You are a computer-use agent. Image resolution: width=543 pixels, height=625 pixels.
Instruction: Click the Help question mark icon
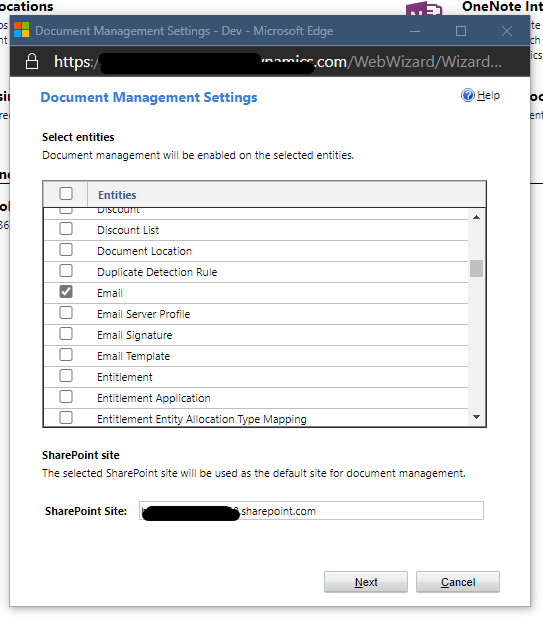468,95
